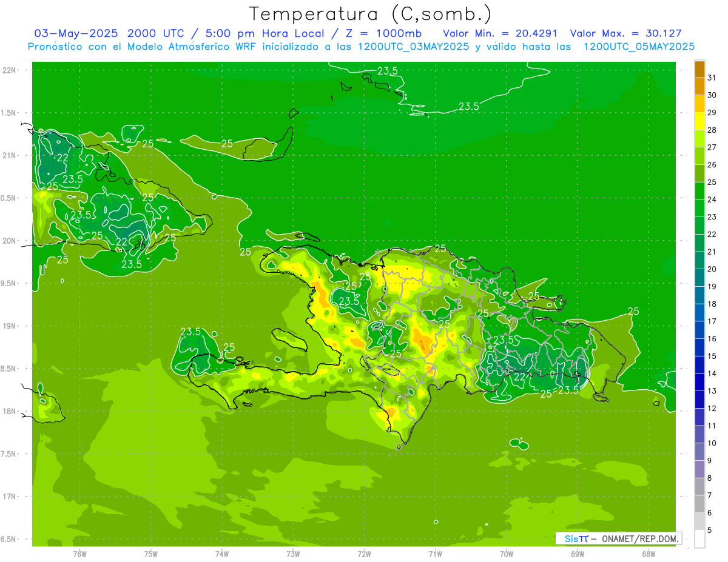The width and height of the screenshot is (728, 562).
Task: Click the '6.5N' latitude axis label
Action: click(x=9, y=540)
